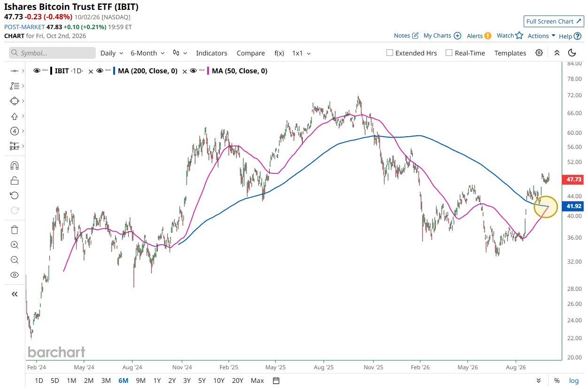Enable the Real-Time checkbox
The height and width of the screenshot is (389, 588).
(x=449, y=53)
